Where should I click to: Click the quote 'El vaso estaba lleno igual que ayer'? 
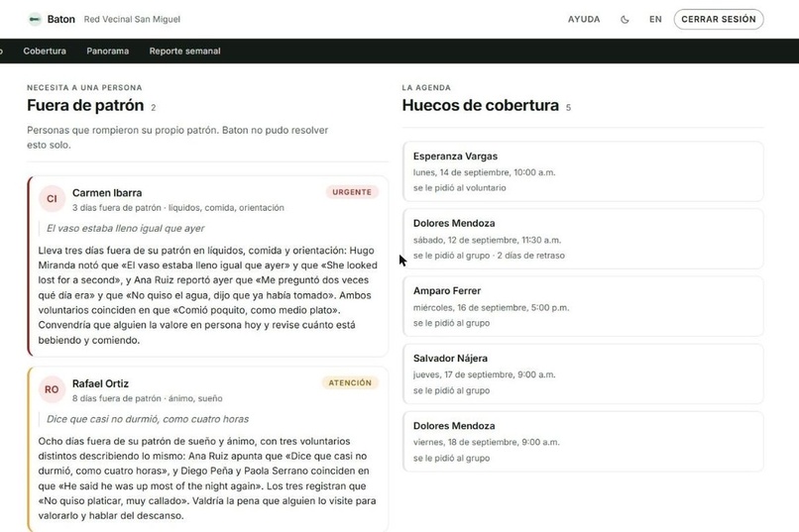(x=125, y=229)
